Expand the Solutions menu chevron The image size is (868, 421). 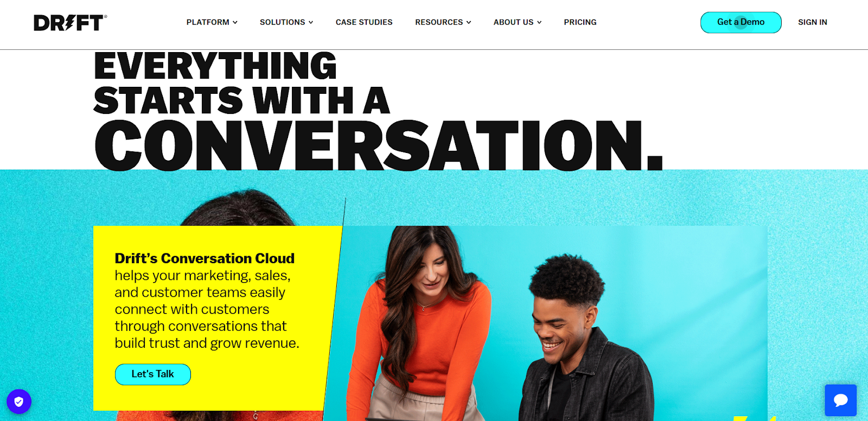coord(311,22)
